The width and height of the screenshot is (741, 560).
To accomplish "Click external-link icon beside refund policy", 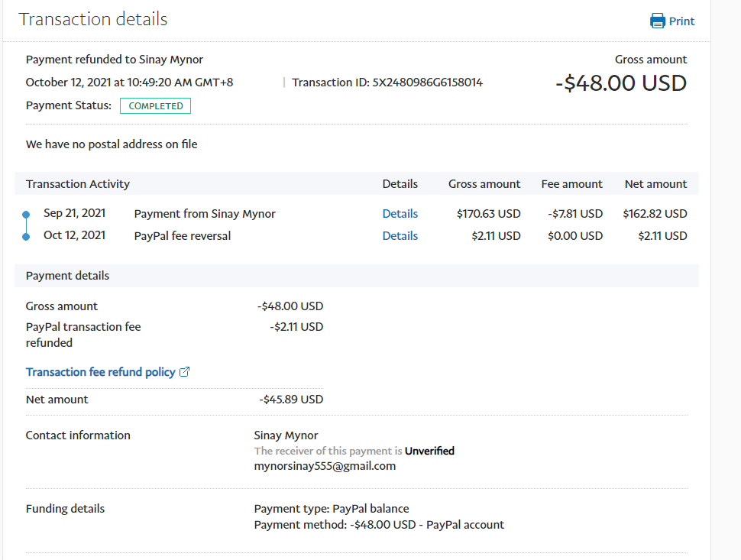I will pyautogui.click(x=184, y=372).
